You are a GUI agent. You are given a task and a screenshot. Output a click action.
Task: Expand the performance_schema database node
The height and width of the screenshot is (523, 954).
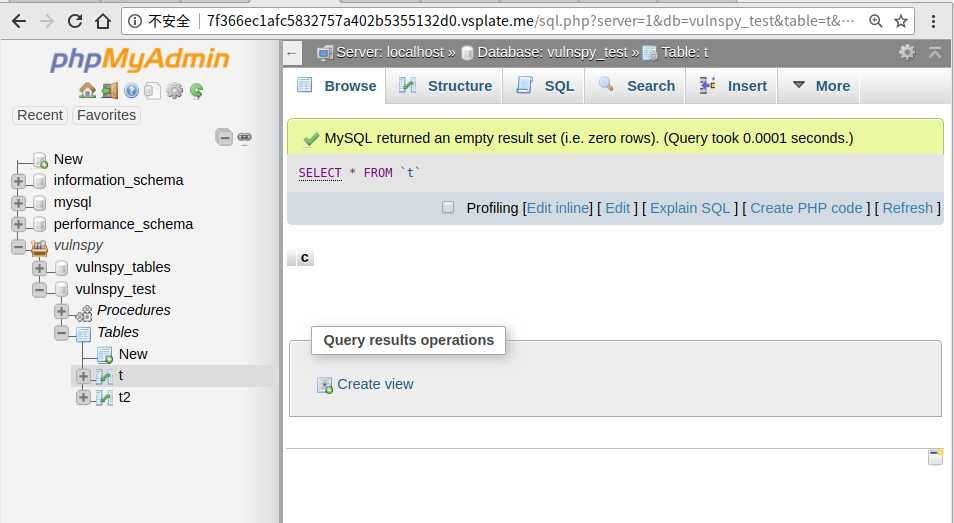click(18, 224)
